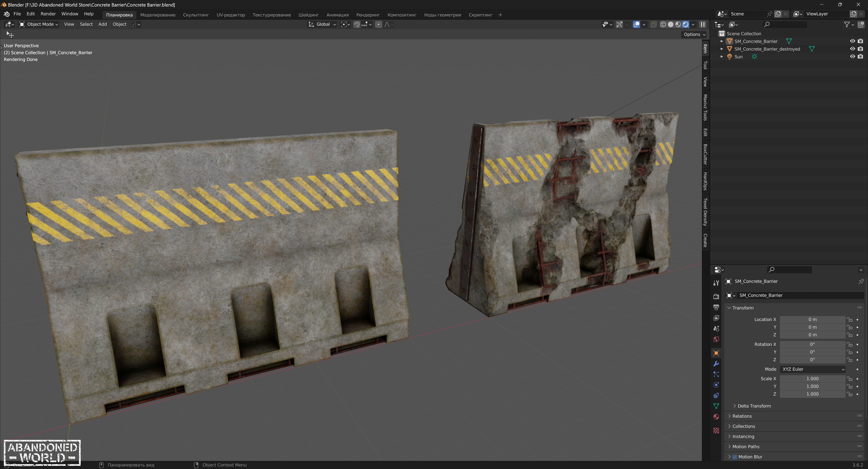Expand the Collections panel
The height and width of the screenshot is (469, 868).
point(729,426)
